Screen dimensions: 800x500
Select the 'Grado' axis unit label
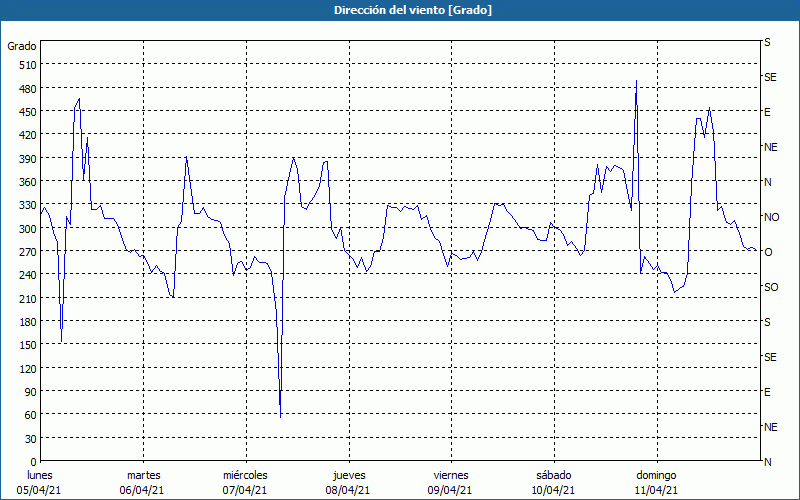(x=22, y=46)
